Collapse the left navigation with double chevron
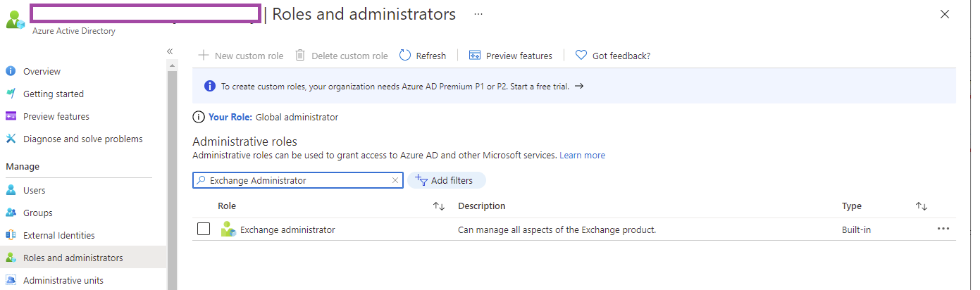 (170, 51)
